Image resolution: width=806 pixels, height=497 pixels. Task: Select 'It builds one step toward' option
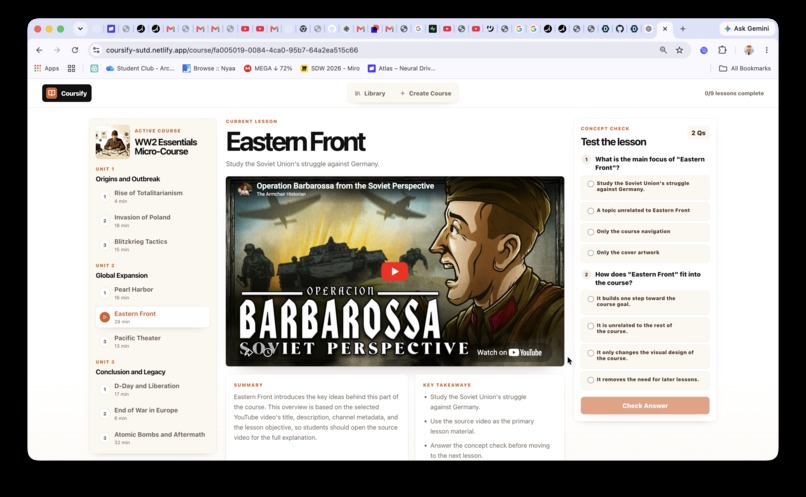pos(645,302)
